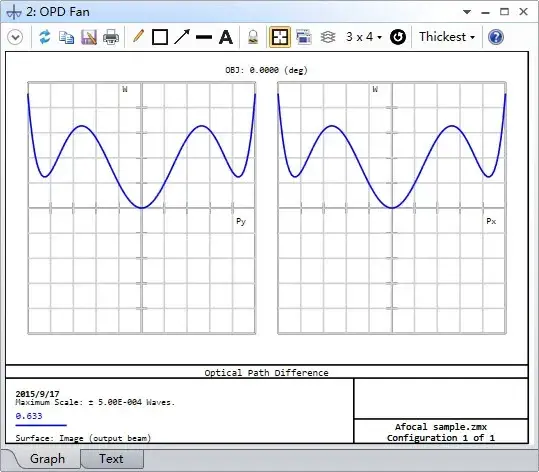The width and height of the screenshot is (539, 472).
Task: Choose the rectangle drawing tool
Action: click(x=160, y=37)
